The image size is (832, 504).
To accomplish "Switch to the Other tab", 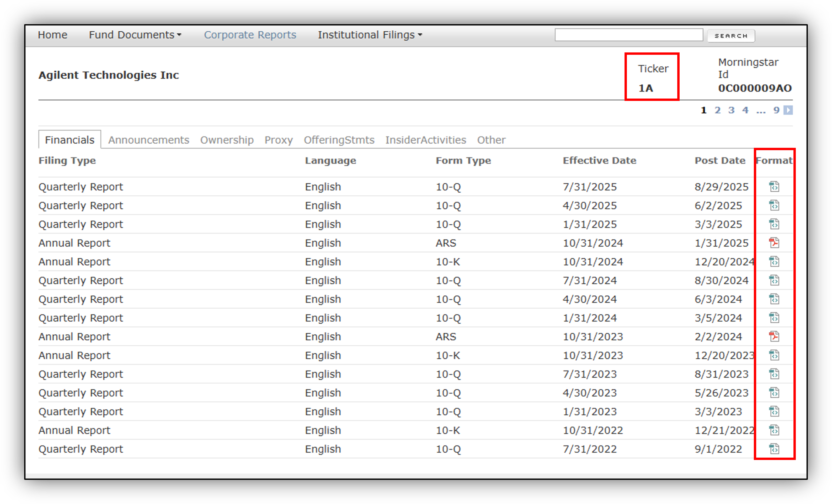I will point(491,140).
